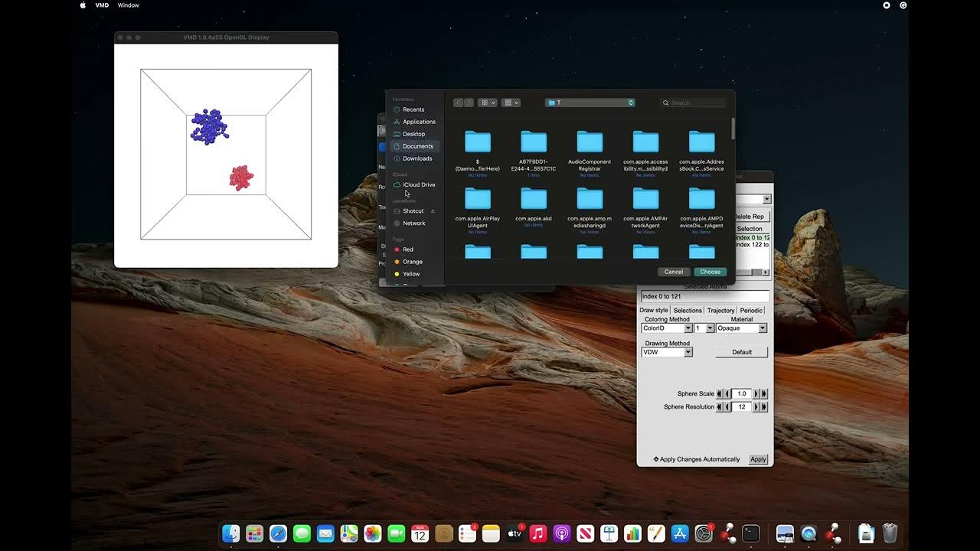
Task: Decrease Sphere Resolution by one step
Action: pyautogui.click(x=727, y=406)
